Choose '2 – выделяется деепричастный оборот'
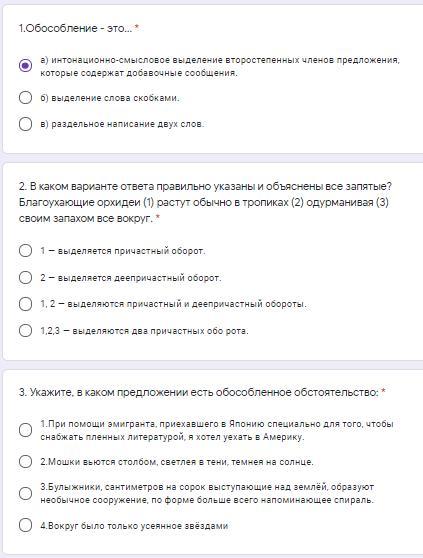The height and width of the screenshot is (558, 423). pyautogui.click(x=25, y=277)
